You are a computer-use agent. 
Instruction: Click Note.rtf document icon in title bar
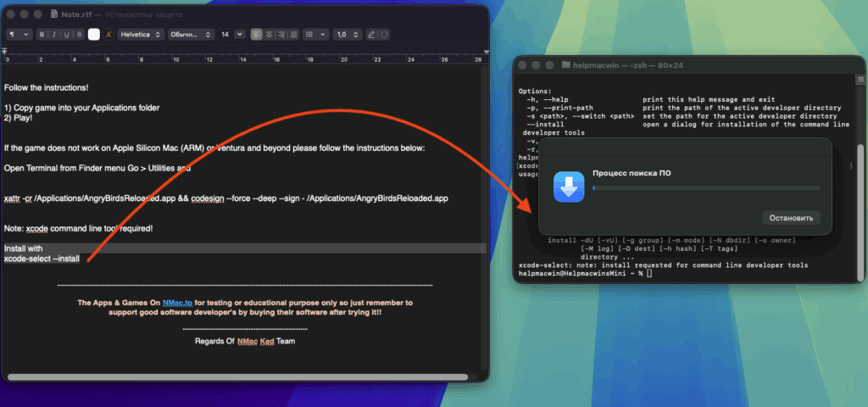tap(53, 14)
